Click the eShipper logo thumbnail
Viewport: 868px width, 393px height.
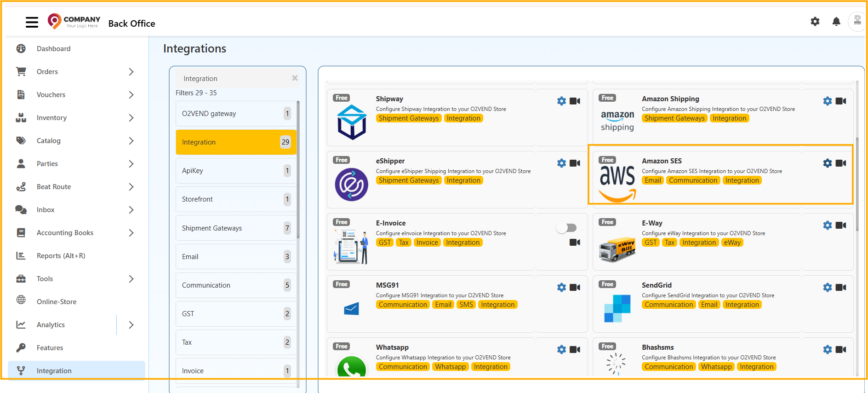point(352,185)
